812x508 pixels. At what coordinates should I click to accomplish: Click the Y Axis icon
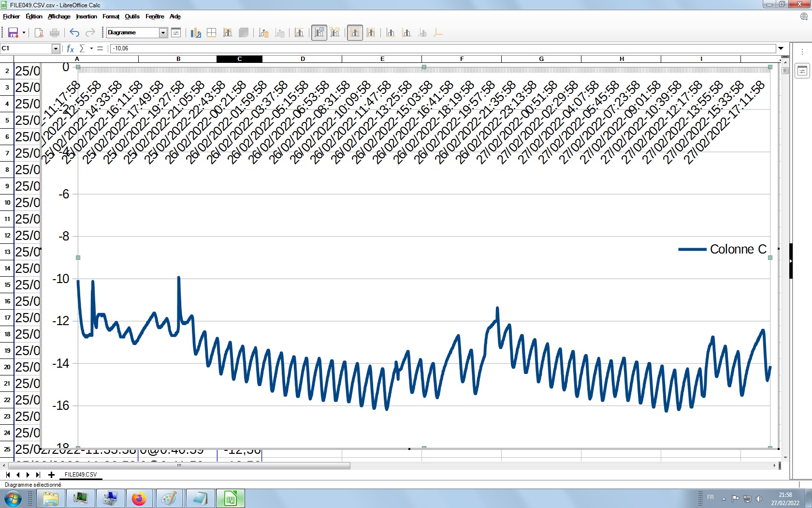(406, 33)
